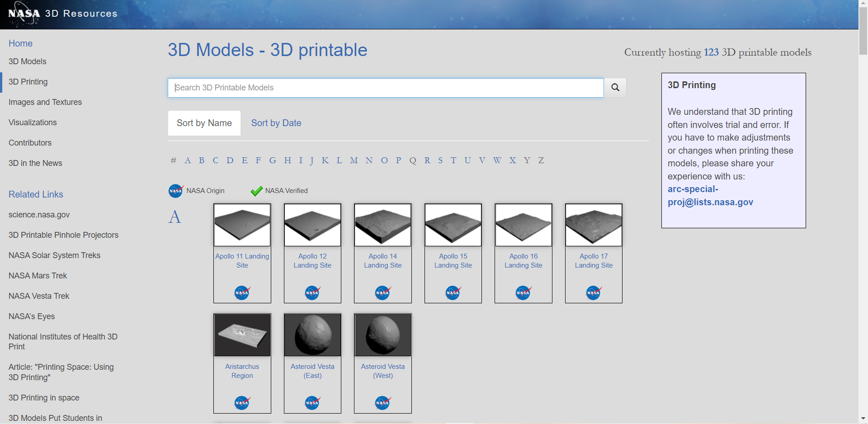Click NASA badge under Aristarchus Region
The width and height of the screenshot is (868, 424).
242,402
